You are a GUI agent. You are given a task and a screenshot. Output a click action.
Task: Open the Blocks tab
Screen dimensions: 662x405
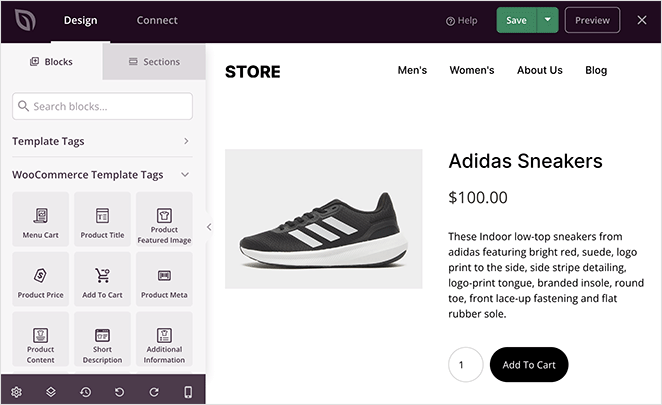52,62
